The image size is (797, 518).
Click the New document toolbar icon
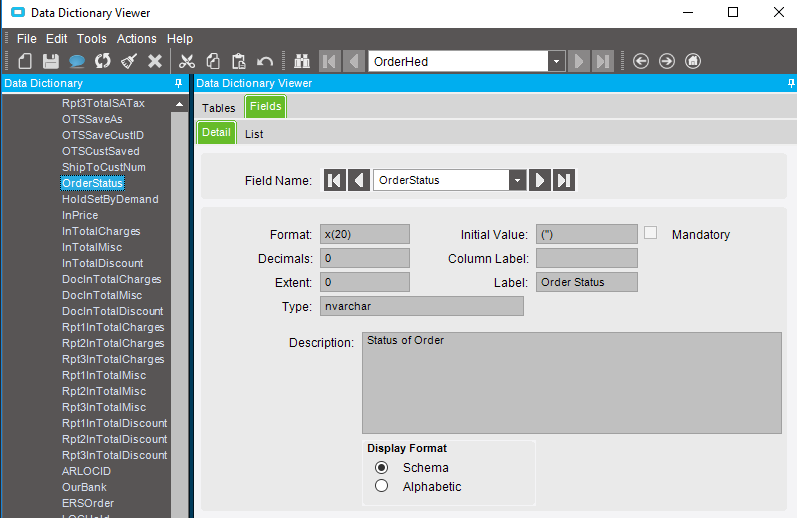pos(26,61)
